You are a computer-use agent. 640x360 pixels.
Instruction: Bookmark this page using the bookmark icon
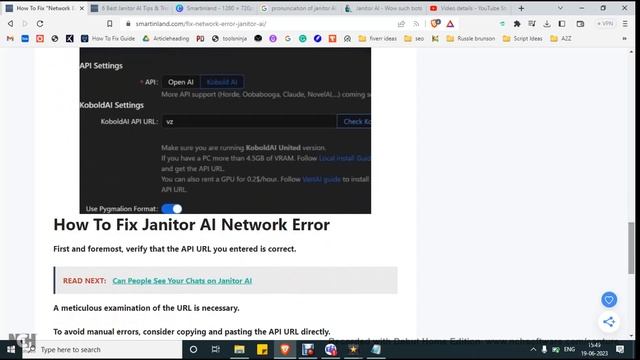click(109, 24)
